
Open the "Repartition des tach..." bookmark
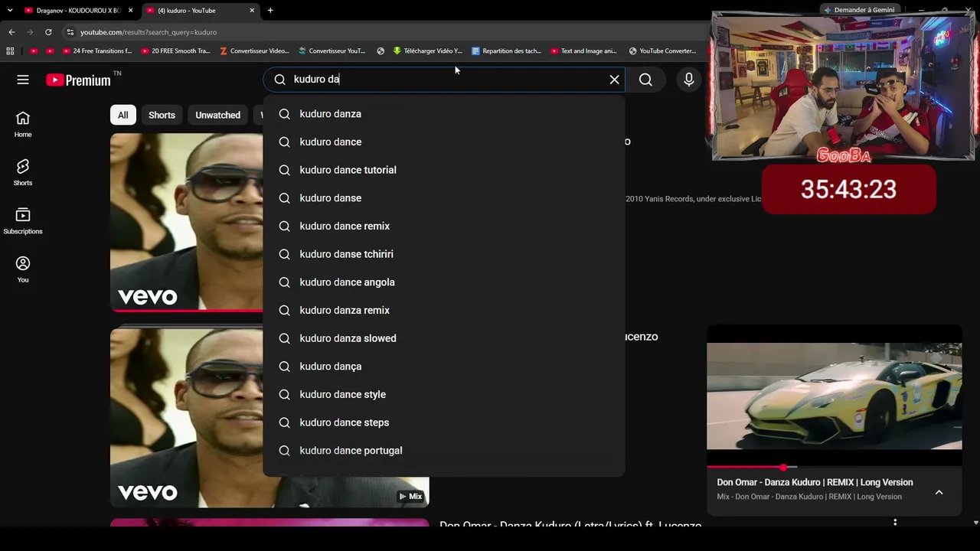pyautogui.click(x=506, y=51)
